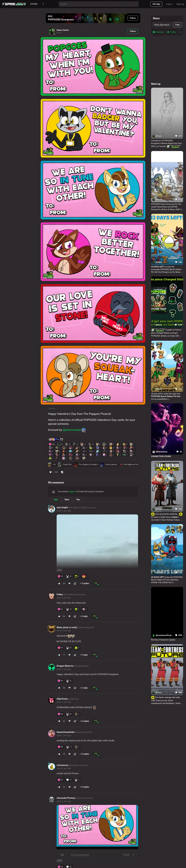Expand '+ 1 reply' under Febby's comment
The height and width of the screenshot is (868, 186).
click(84, 616)
